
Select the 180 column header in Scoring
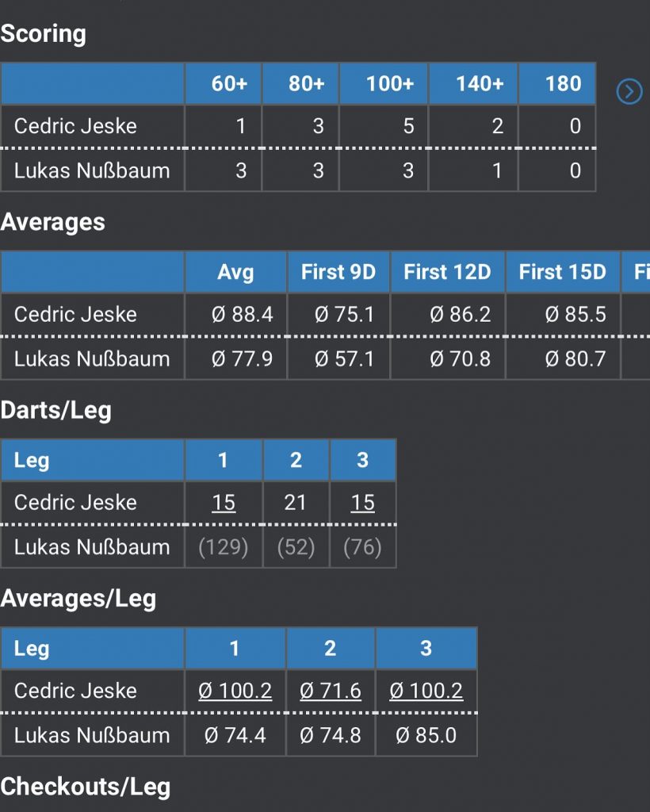click(x=564, y=83)
